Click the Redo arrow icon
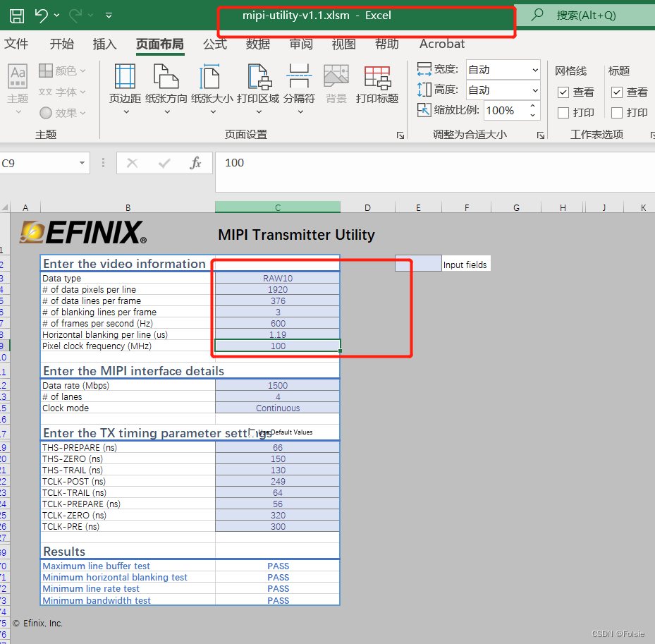Viewport: 655px width, 644px height. pyautogui.click(x=75, y=16)
